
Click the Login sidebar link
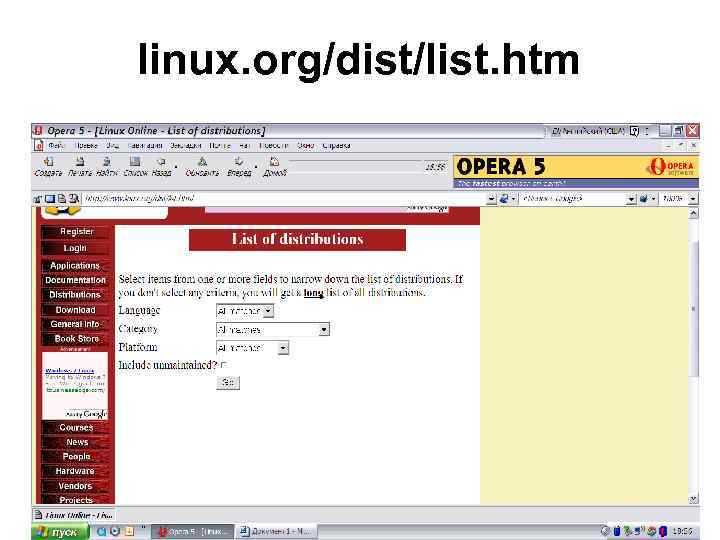75,248
